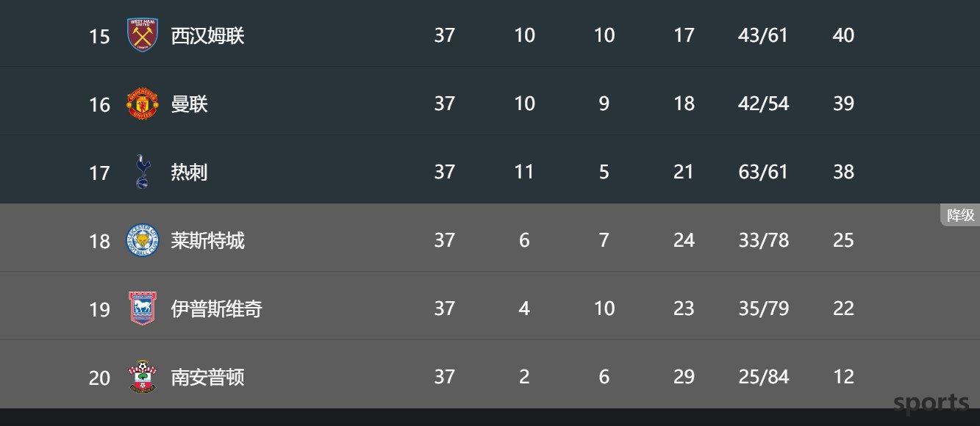The height and width of the screenshot is (426, 980).
Task: Select the 莱斯特城 team name
Action: tap(207, 241)
